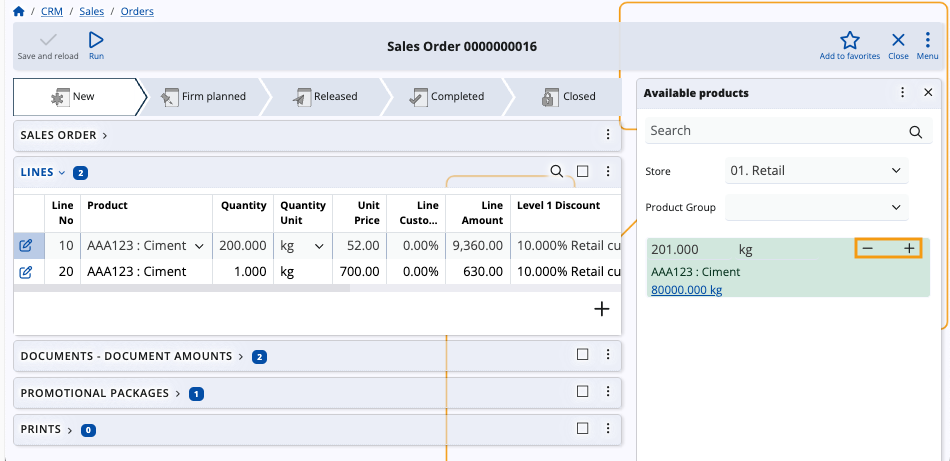This screenshot has width=950, height=461.
Task: Click the 200.000 quantity cell
Action: click(242, 246)
